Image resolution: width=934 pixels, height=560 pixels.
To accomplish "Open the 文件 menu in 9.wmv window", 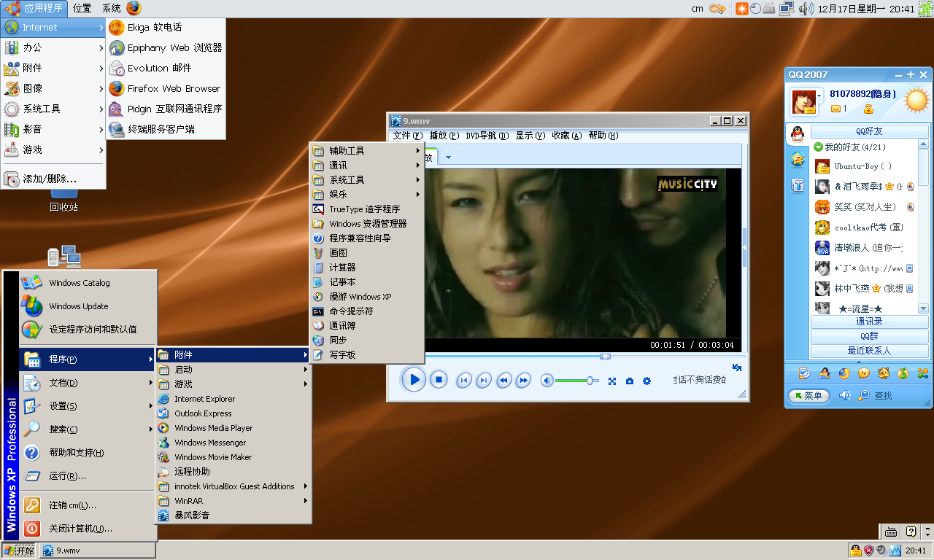I will click(407, 136).
